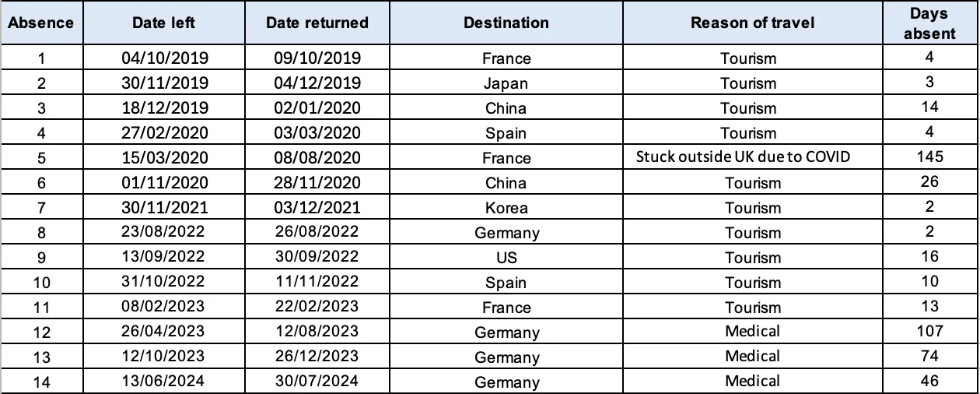This screenshot has width=980, height=394.
Task: Click the date returned cell 11/11/2022
Action: [317, 282]
